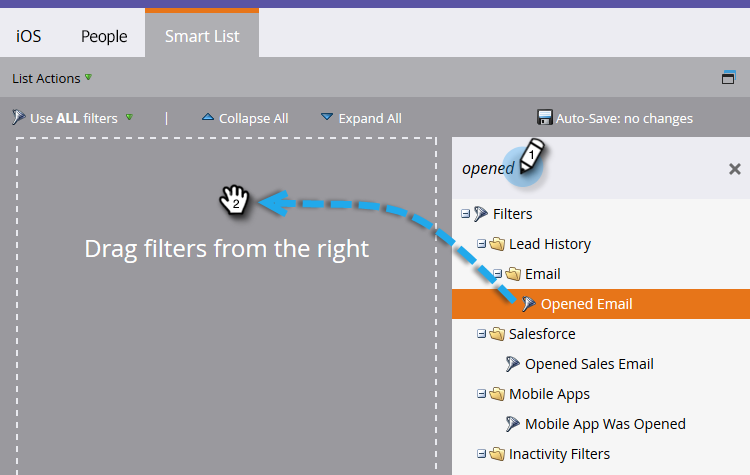Click the Opened Sales Email filter icon
Screen dimensions: 750x475
[512, 364]
